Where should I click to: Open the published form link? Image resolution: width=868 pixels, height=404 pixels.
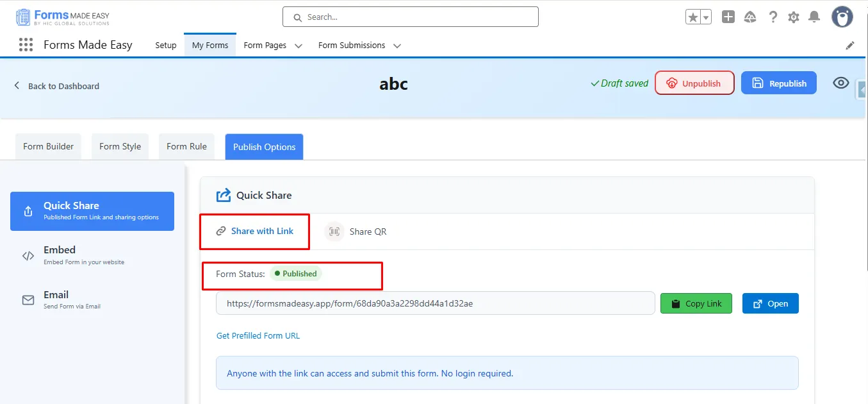[x=771, y=303]
